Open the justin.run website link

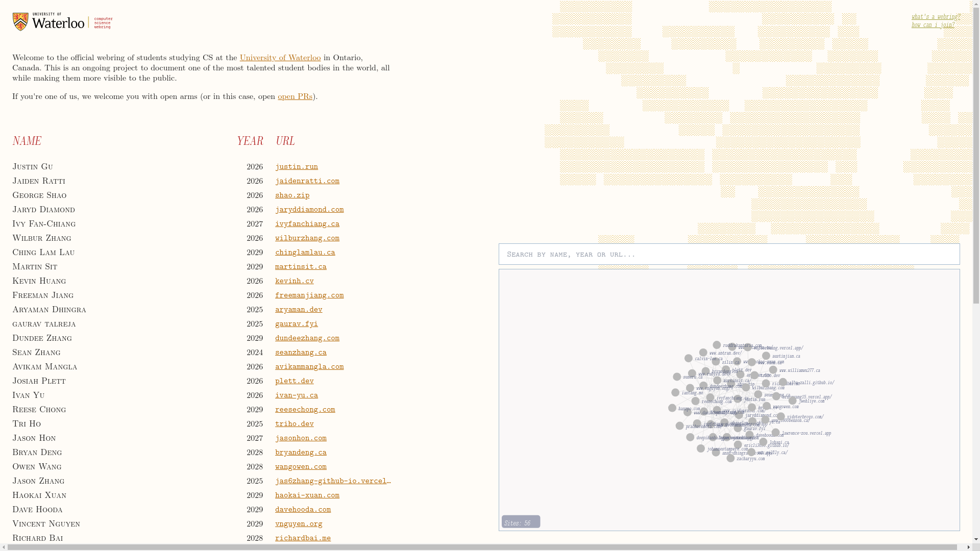click(296, 166)
